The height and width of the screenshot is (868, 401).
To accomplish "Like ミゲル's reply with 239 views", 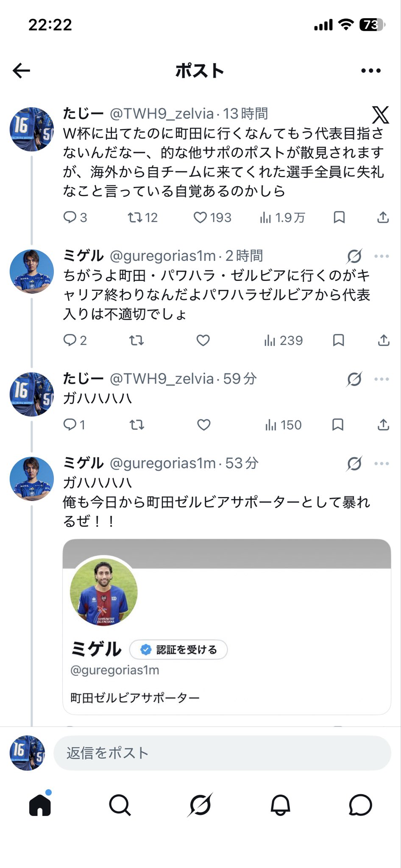I will click(203, 340).
